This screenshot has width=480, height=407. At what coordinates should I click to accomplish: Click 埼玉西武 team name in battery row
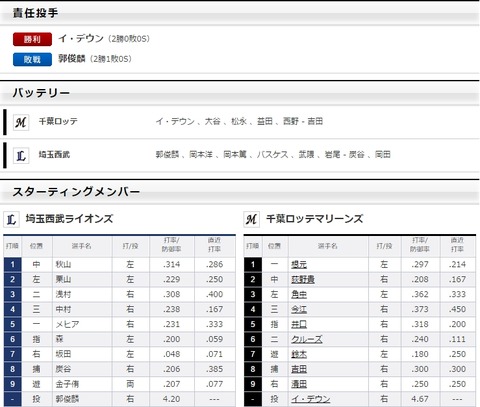(54, 155)
